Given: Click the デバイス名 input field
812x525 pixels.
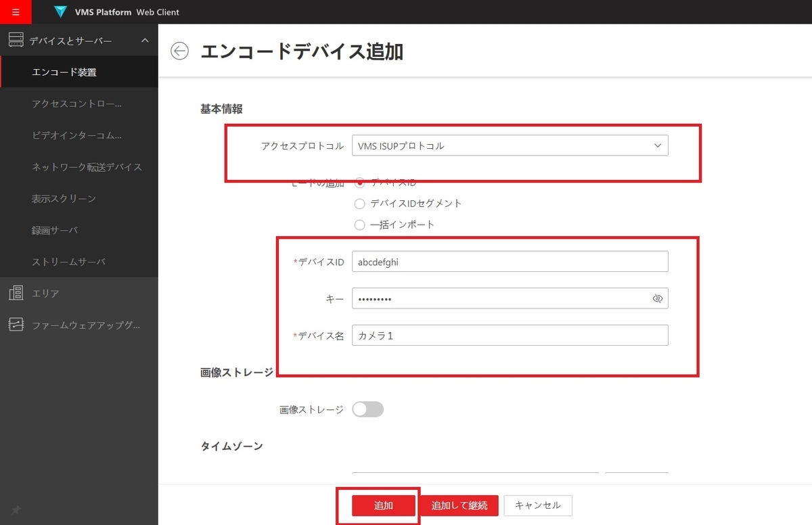Looking at the screenshot, I should (510, 335).
